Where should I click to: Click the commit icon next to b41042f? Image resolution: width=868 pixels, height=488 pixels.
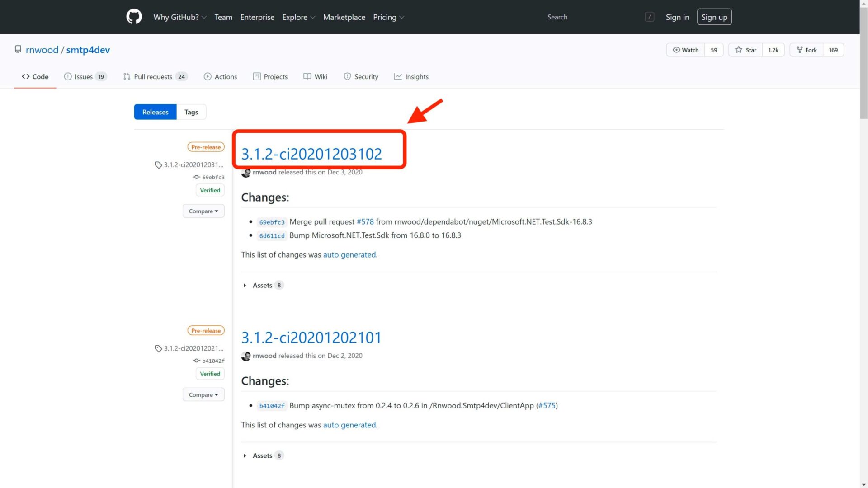point(196,361)
